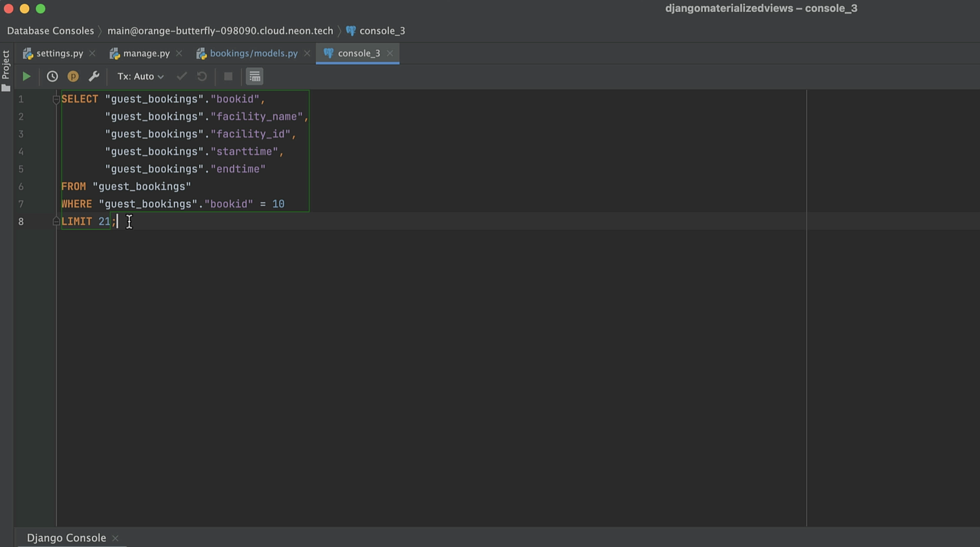Open the Tx: Auto transaction mode dropdown
Image resolution: width=980 pixels, height=547 pixels.
click(140, 76)
